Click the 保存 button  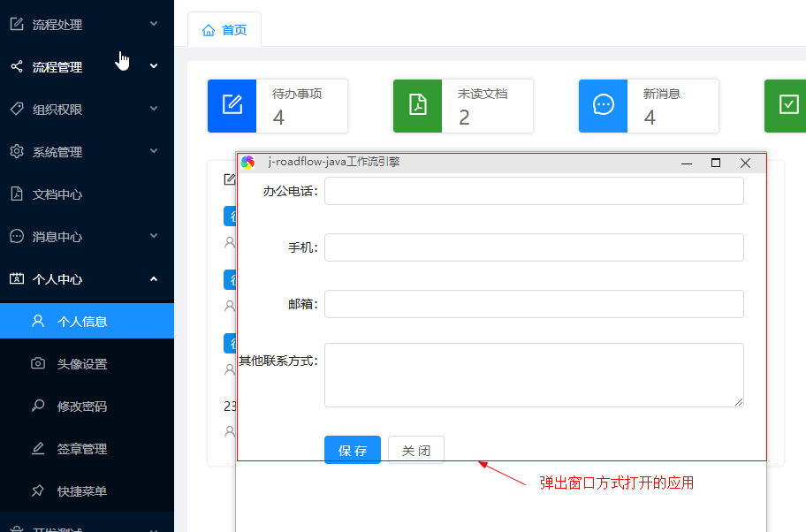coord(352,450)
